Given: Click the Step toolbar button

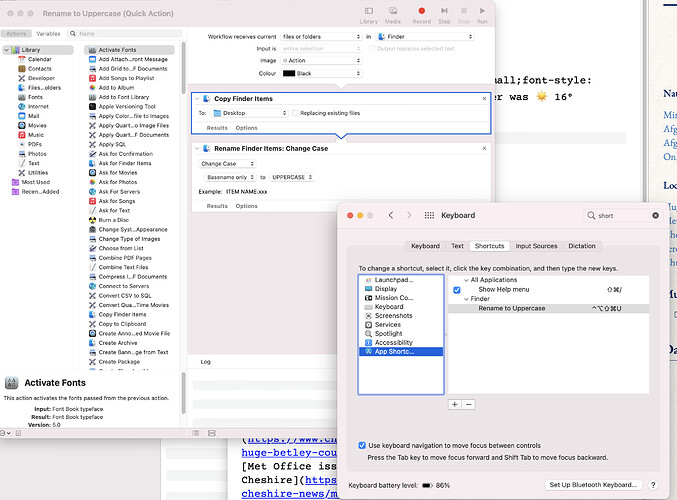Looking at the screenshot, I should [x=444, y=15].
